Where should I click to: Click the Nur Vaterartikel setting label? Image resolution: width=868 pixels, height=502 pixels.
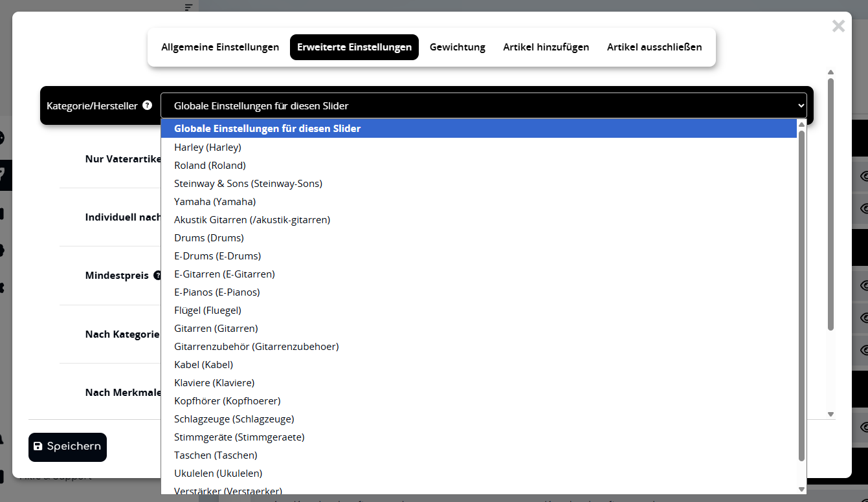coord(123,159)
